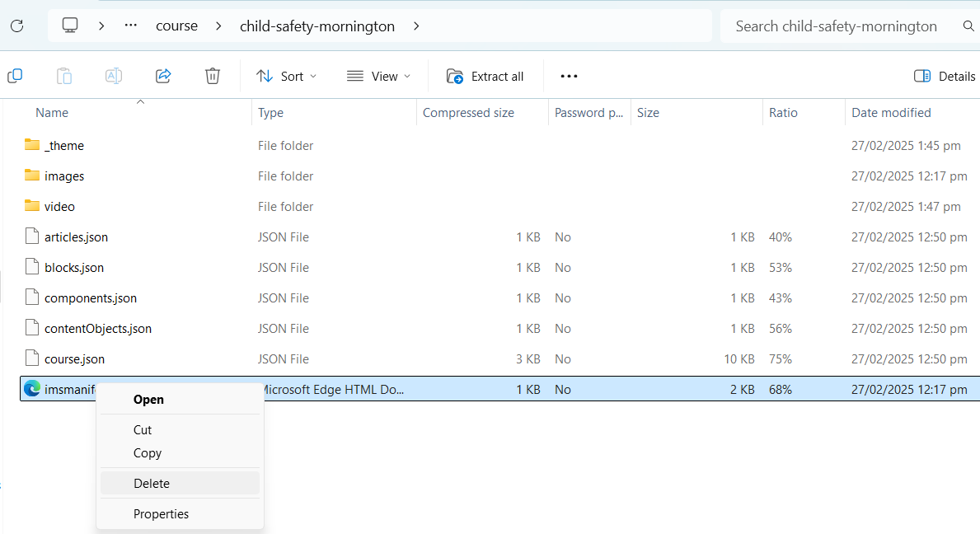Select the _theme folder

(x=64, y=146)
